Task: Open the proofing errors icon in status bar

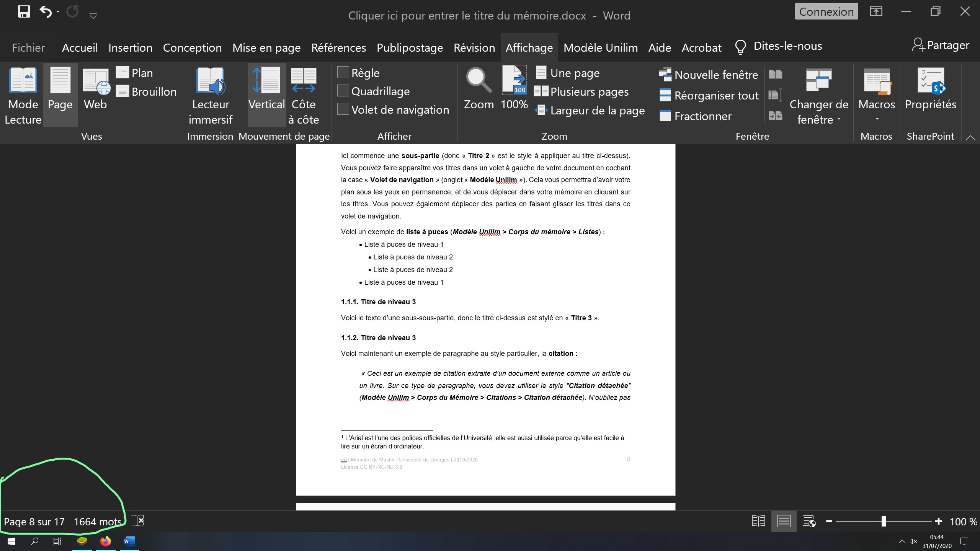Action: (x=137, y=521)
